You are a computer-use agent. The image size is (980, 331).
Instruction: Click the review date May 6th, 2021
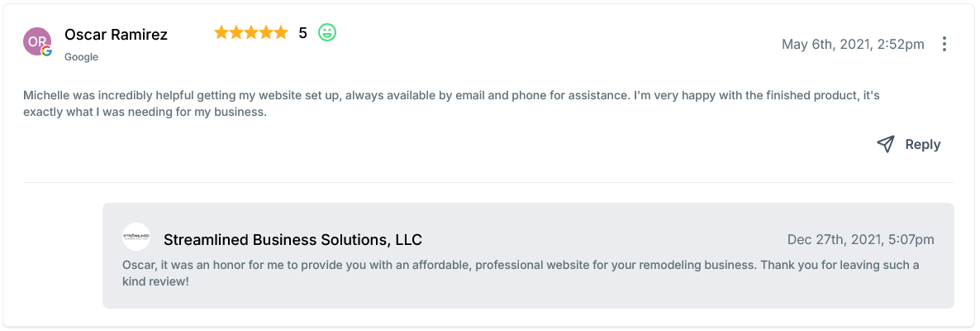853,45
